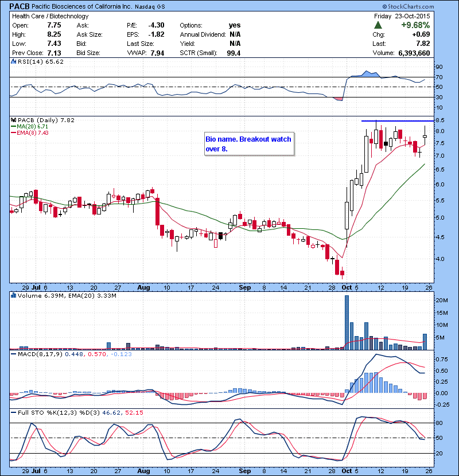Screen dimensions: 459x476
Task: Click the percent change +9.68%
Action: (415, 25)
